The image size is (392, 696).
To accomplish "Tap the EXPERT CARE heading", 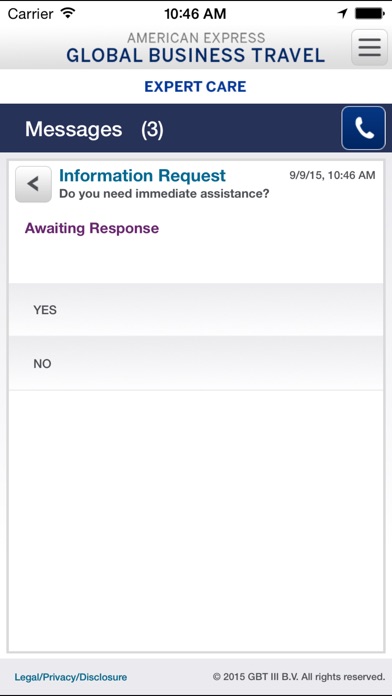I will 195,87.
